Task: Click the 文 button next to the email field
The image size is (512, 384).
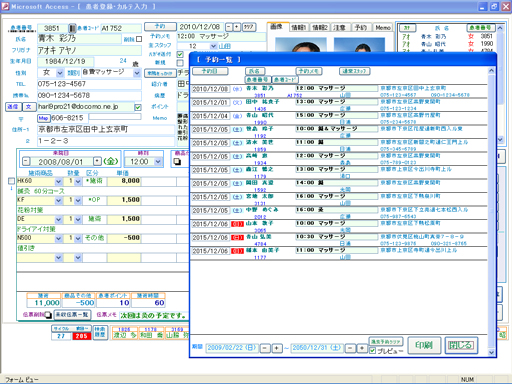Action: [29, 107]
